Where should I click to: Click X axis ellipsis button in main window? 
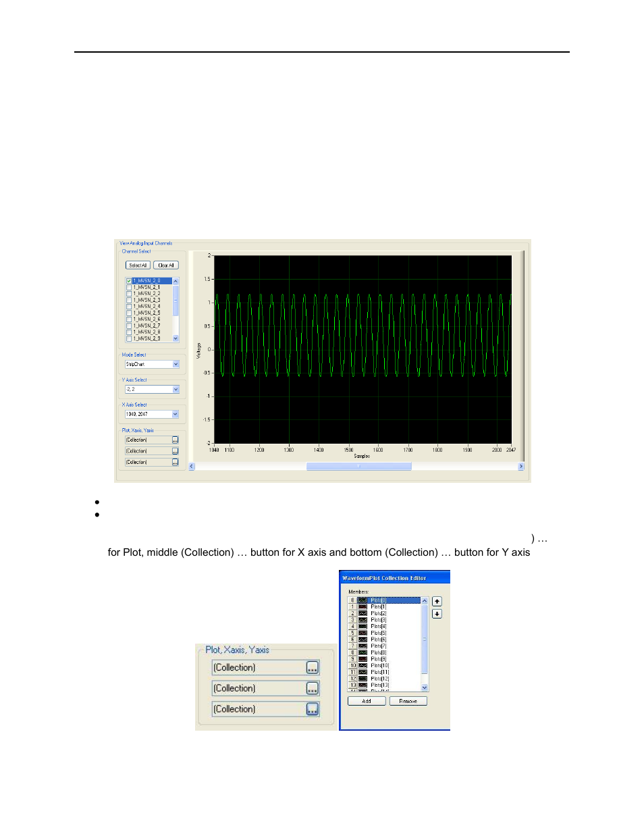coord(176,451)
